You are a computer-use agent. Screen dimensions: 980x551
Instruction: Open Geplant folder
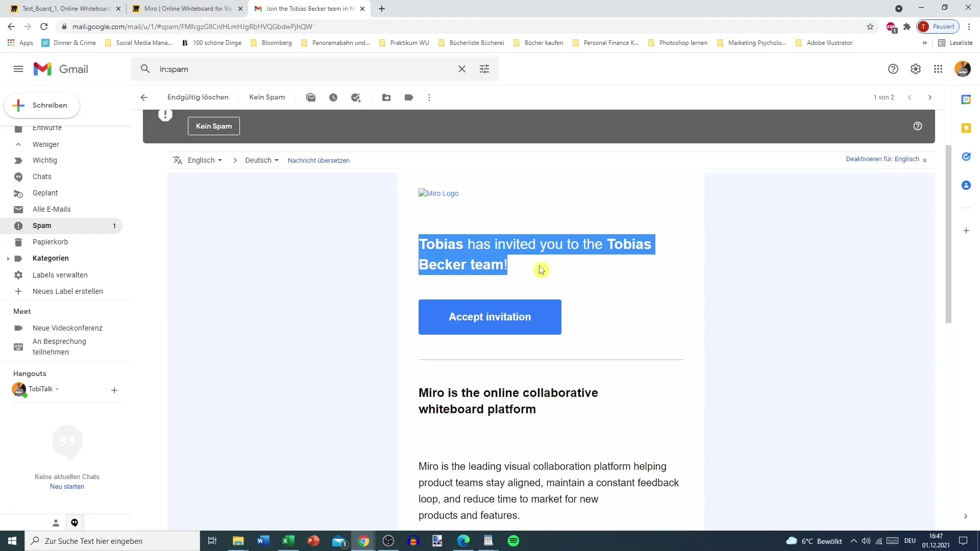[45, 193]
